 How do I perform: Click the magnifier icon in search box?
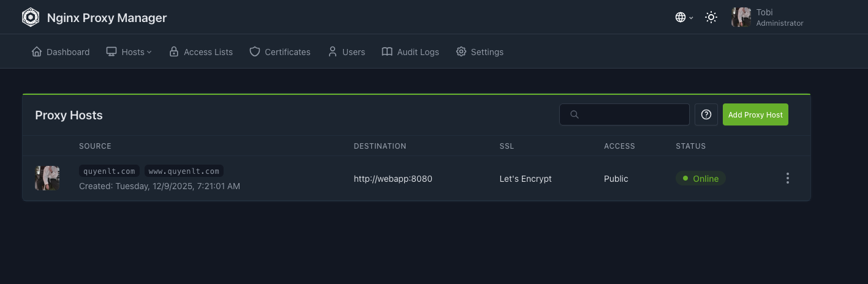[574, 114]
